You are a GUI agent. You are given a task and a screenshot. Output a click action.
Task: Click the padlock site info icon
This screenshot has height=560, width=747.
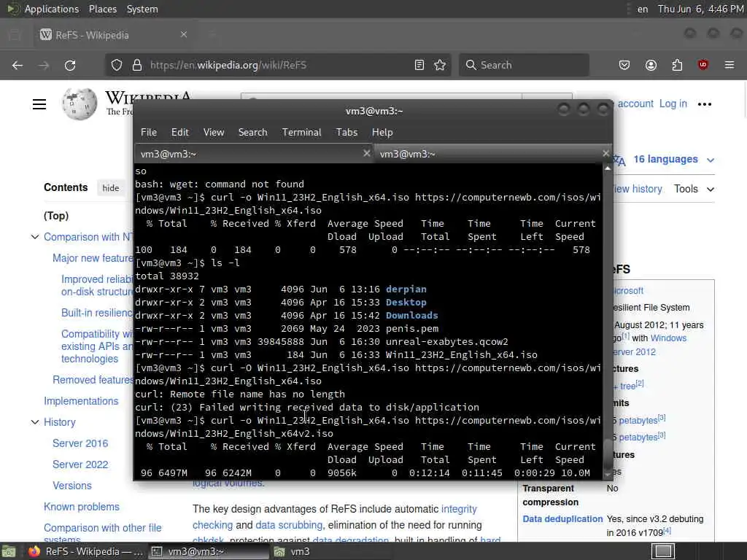tap(136, 65)
